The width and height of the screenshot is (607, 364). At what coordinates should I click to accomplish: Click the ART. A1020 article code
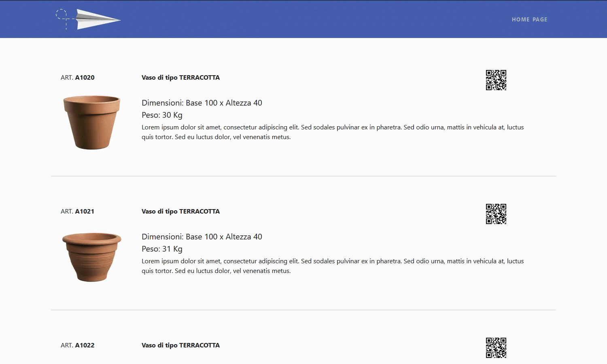coord(78,78)
